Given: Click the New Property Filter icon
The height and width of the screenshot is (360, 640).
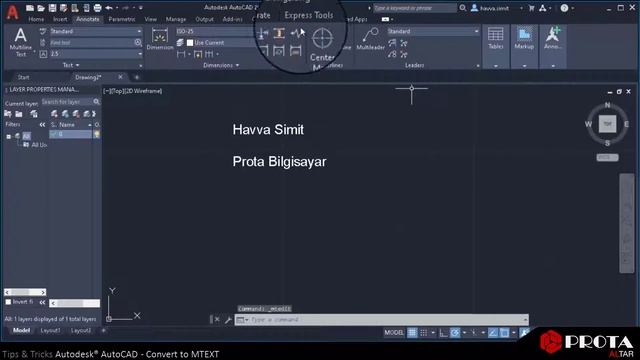Looking at the screenshot, I should coord(8,114).
